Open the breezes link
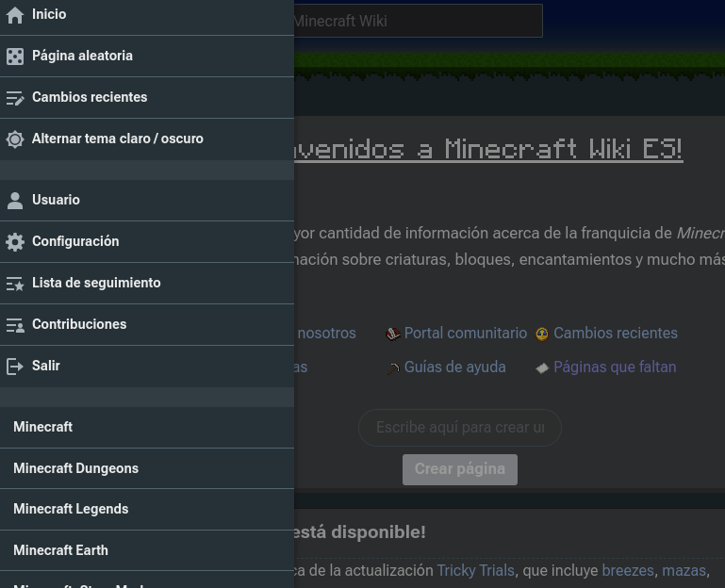Screen dimensions: 725x588 click(628, 570)
